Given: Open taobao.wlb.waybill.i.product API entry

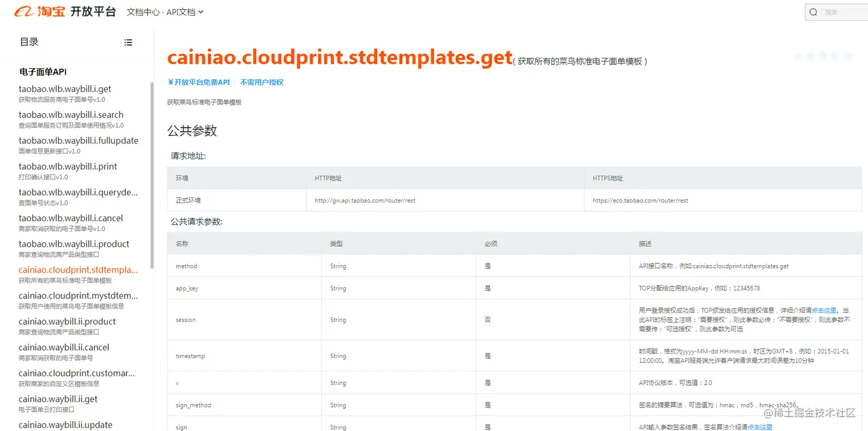Looking at the screenshot, I should 74,244.
